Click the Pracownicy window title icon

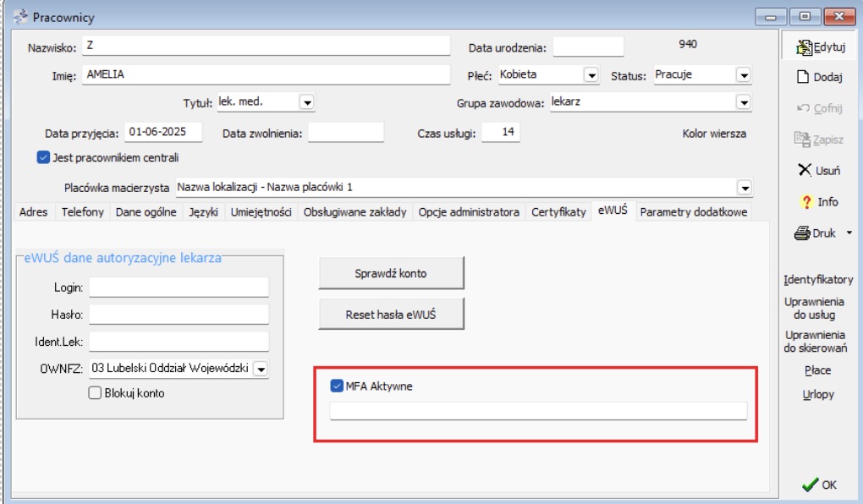coord(20,17)
